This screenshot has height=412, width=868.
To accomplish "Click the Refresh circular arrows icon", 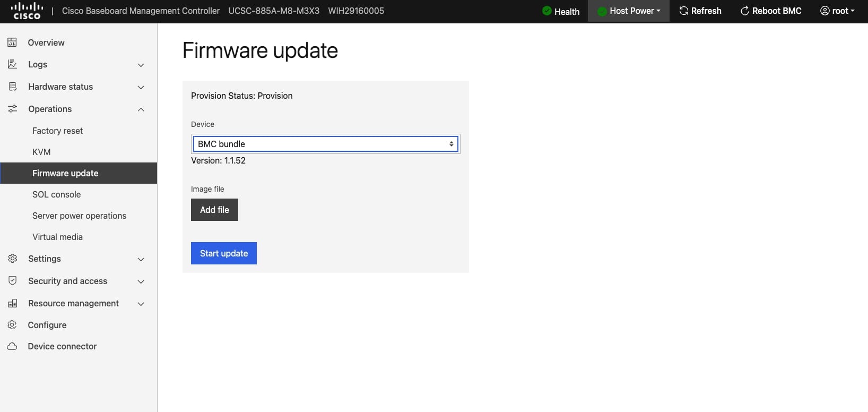I will tap(684, 11).
